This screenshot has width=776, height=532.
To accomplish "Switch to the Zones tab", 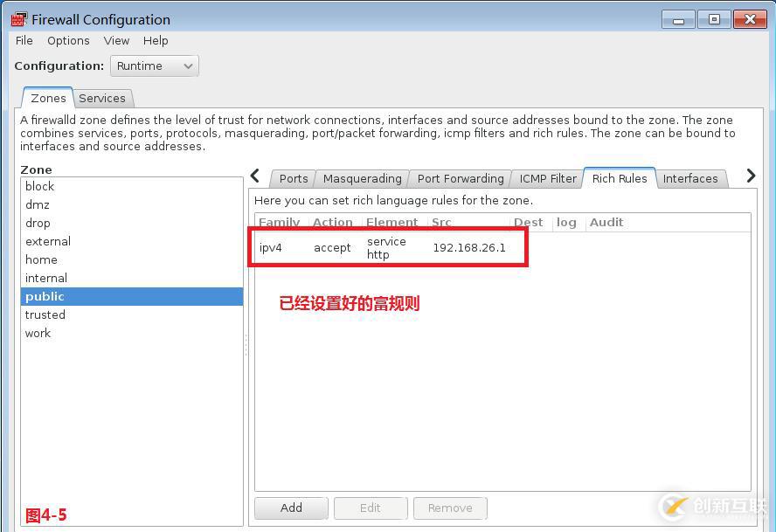I will (x=48, y=98).
